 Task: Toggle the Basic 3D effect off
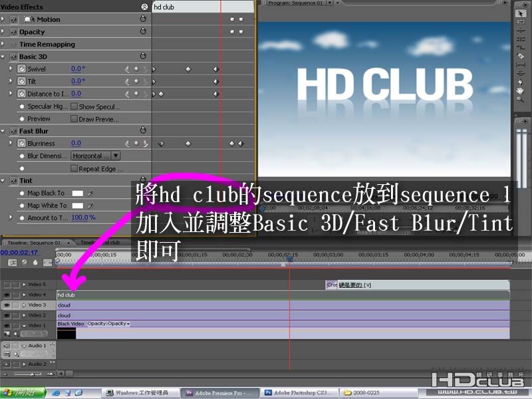tap(13, 57)
